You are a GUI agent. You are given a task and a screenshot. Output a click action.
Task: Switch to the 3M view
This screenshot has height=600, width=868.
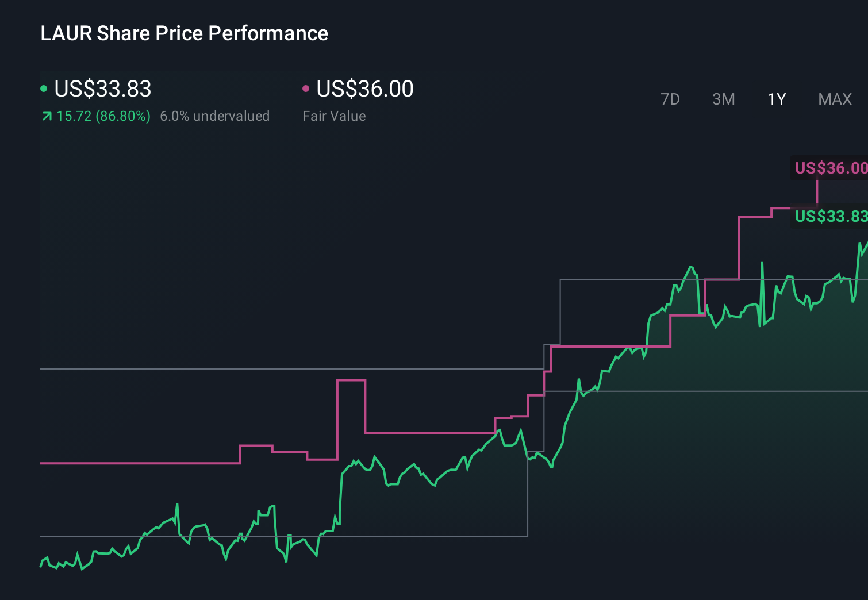click(x=723, y=99)
